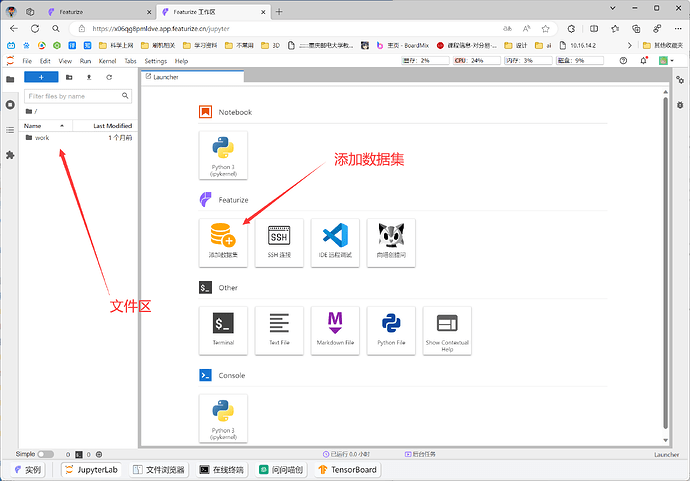Open extension manager puzzle icon

click(x=10, y=155)
